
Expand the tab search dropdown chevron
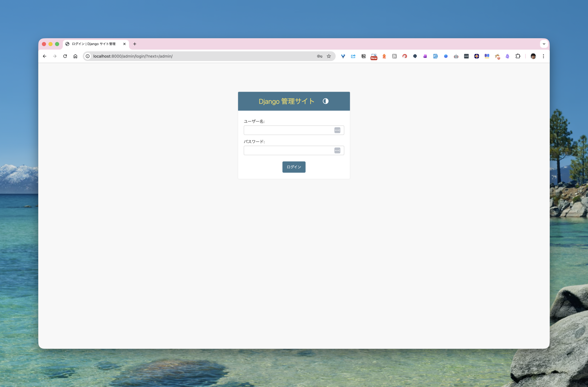(x=544, y=44)
